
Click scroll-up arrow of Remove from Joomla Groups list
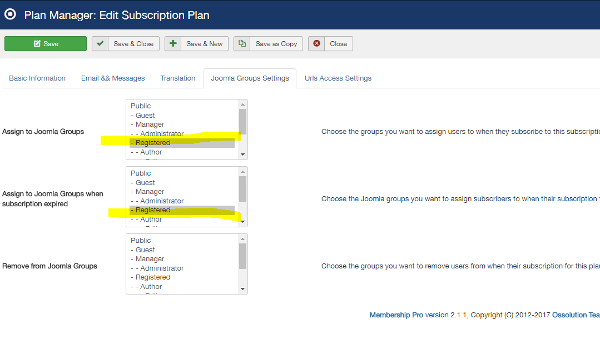242,239
